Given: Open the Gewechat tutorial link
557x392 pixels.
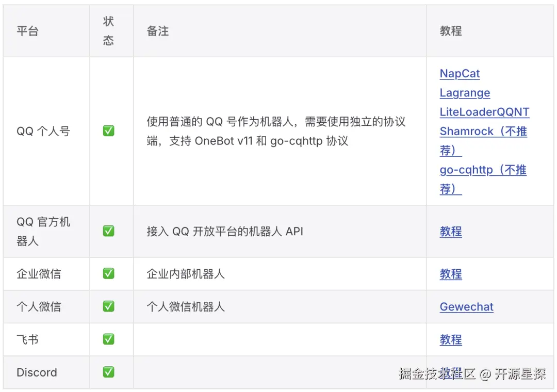Looking at the screenshot, I should point(466,307).
